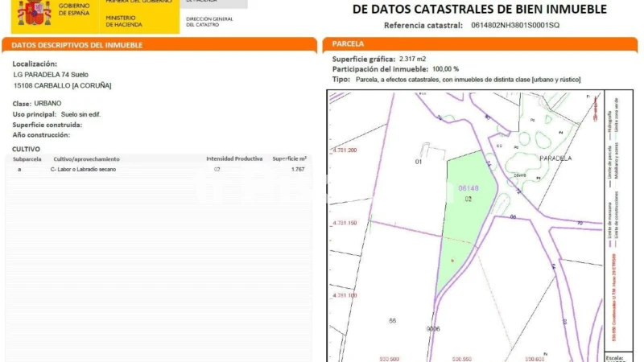Image resolution: width=644 pixels, height=362 pixels.
Task: Click the vertical map legend strip
Action: (618, 220)
